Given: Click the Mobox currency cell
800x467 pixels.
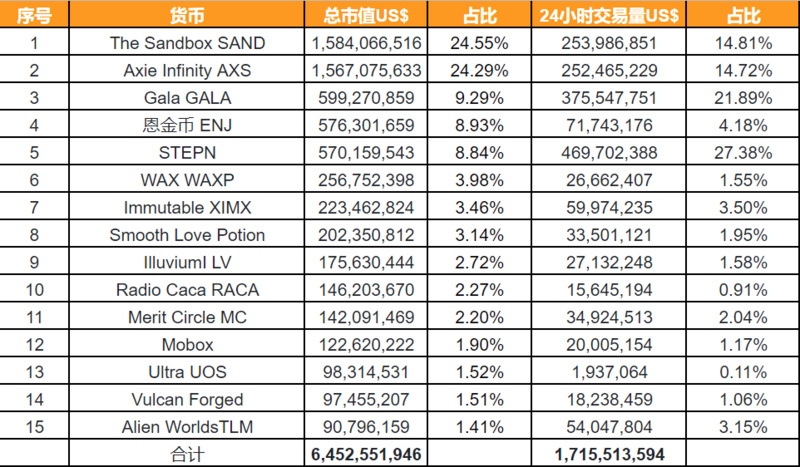Looking at the screenshot, I should click(187, 345).
